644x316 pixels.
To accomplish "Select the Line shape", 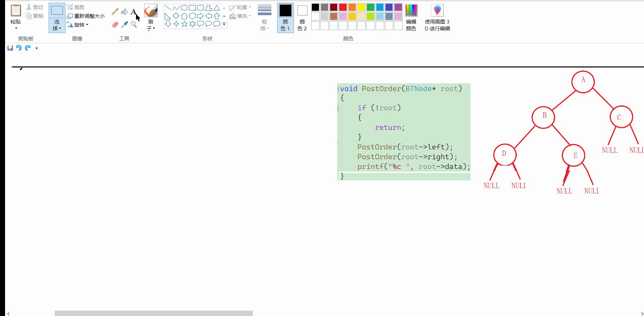I will pos(168,7).
